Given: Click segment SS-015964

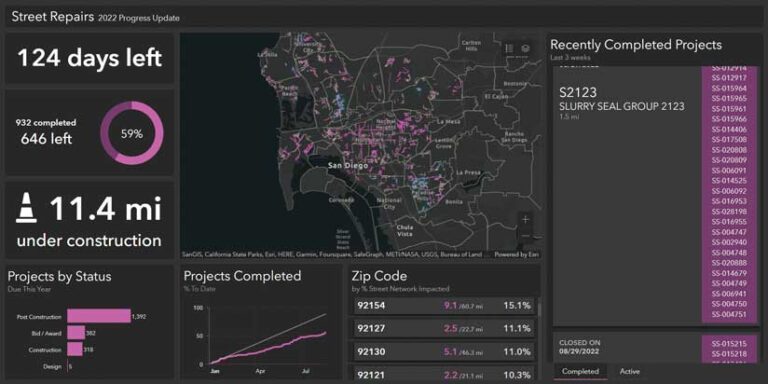Looking at the screenshot, I should coord(729,89).
